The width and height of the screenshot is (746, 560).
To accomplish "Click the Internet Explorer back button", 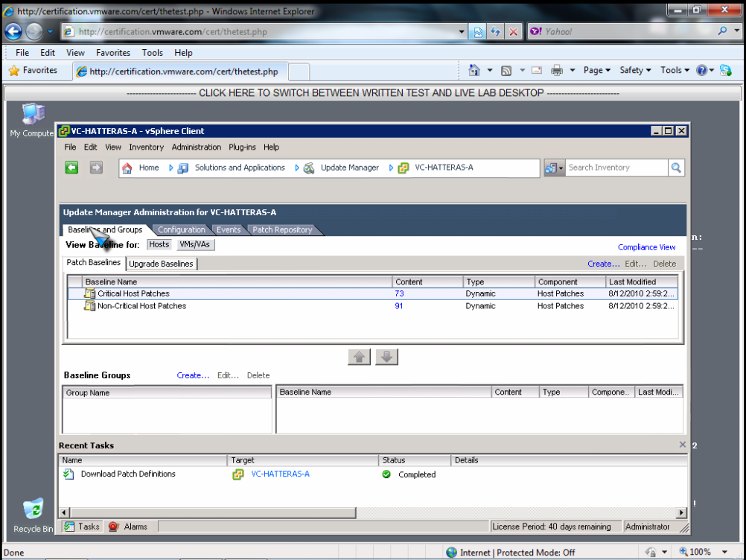I will (x=13, y=32).
